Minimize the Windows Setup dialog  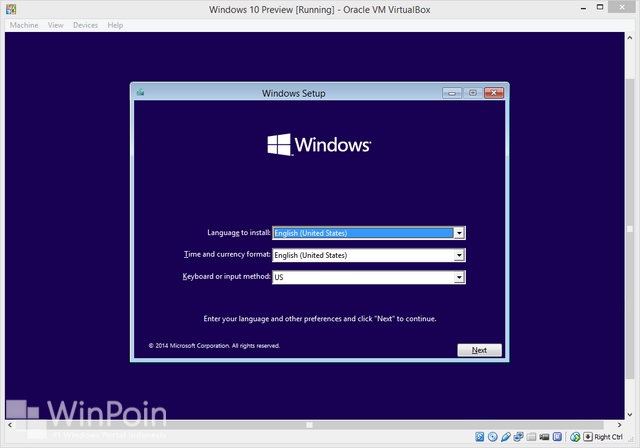tap(452, 93)
